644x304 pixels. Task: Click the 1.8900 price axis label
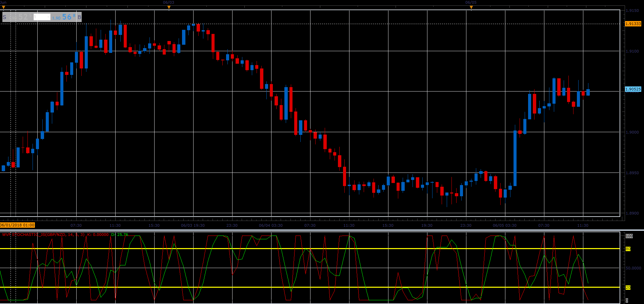coord(632,213)
